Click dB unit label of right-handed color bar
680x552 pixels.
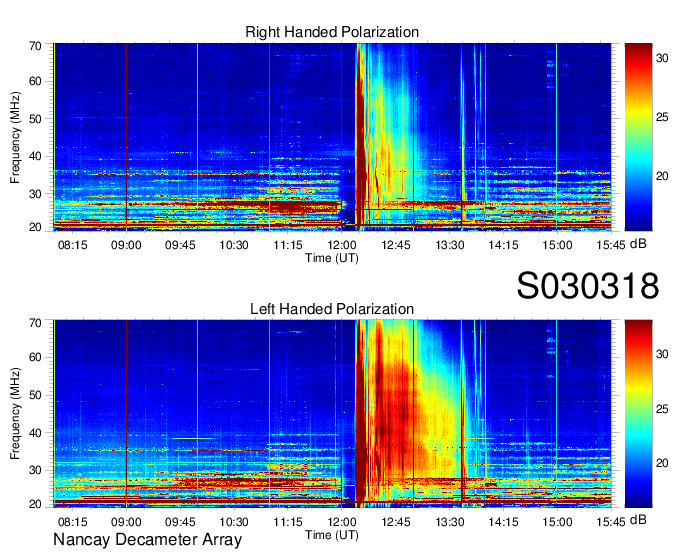pos(638,244)
